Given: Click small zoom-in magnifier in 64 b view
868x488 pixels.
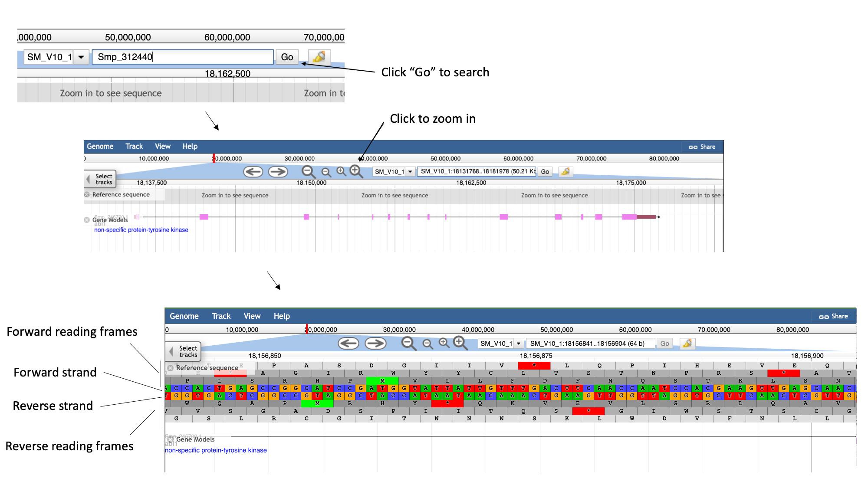Looking at the screenshot, I should (x=444, y=343).
